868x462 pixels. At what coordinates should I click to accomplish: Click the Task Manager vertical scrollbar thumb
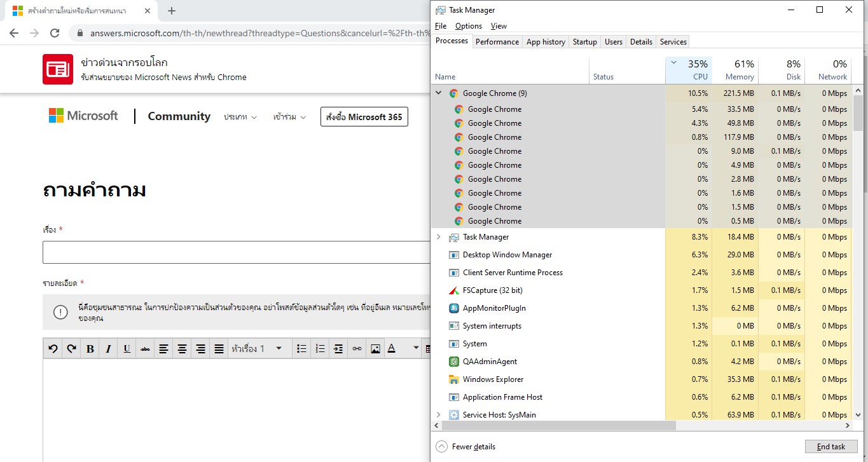coord(857,113)
